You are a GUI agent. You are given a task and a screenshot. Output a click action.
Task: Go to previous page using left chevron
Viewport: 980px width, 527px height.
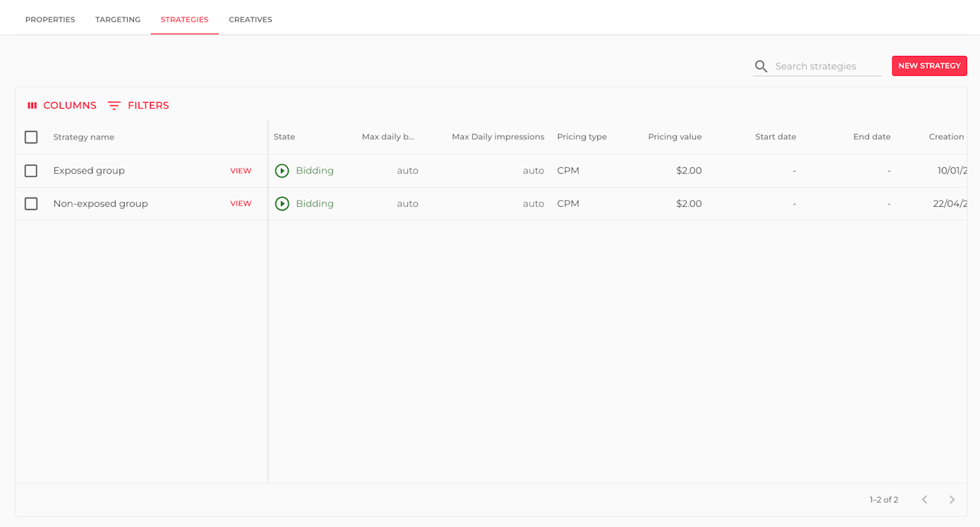924,499
